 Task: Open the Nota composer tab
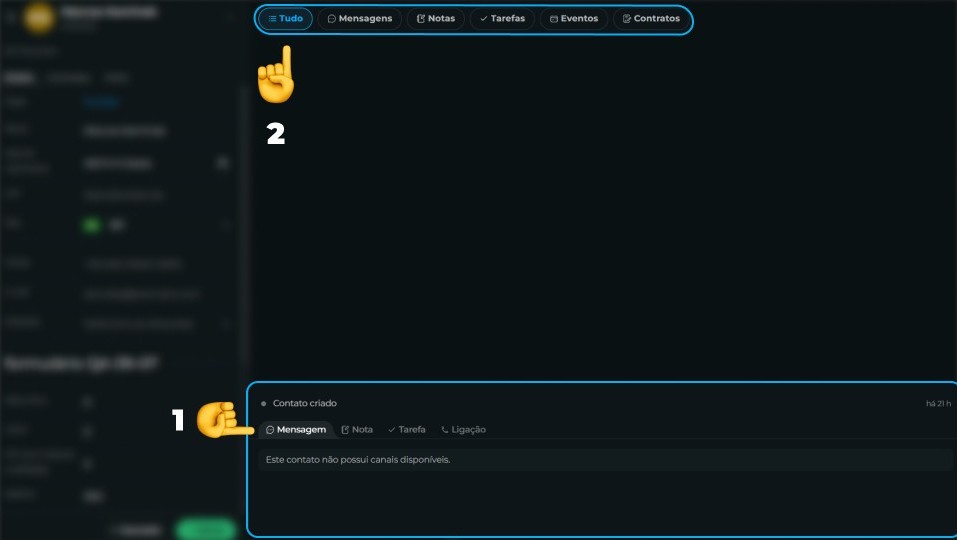coord(357,430)
